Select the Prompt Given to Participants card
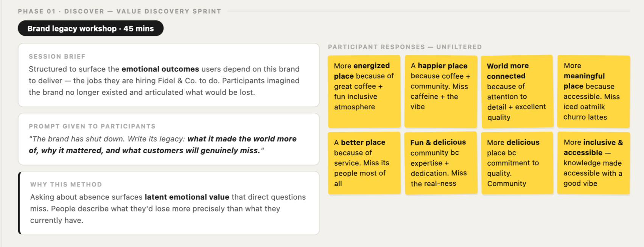The width and height of the screenshot is (644, 247). tap(169, 139)
